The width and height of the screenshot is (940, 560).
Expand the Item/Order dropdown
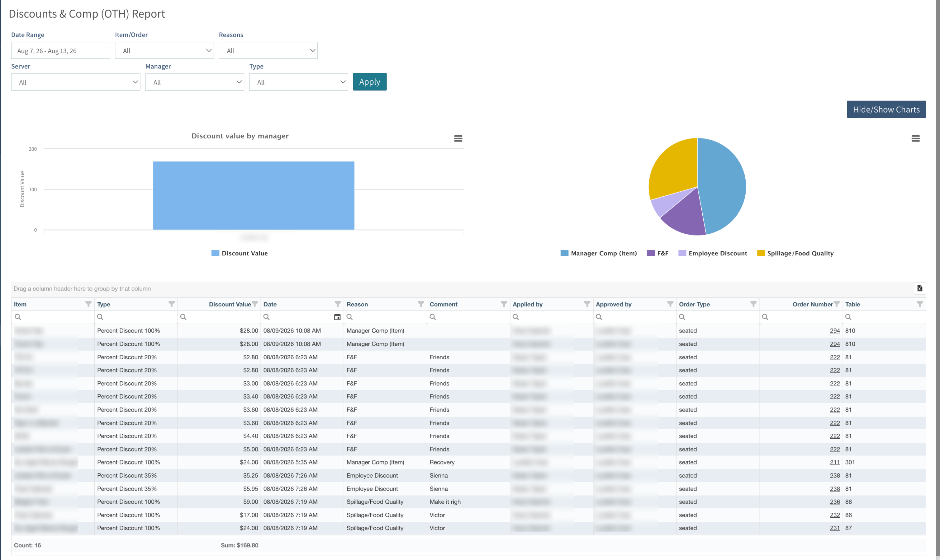click(164, 51)
